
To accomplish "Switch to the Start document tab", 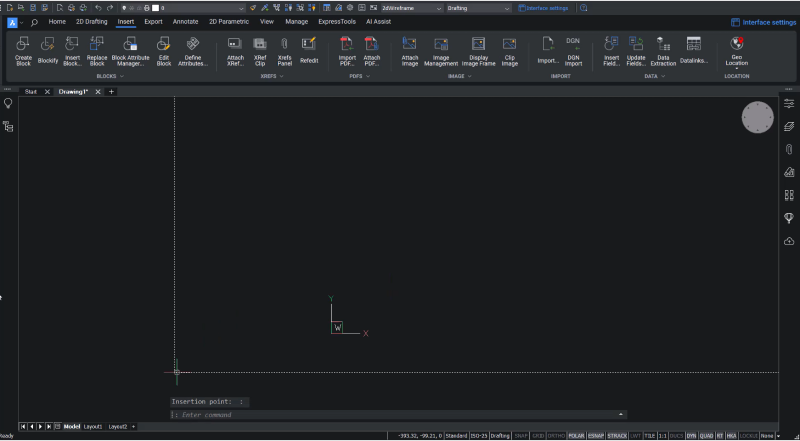I will tap(31, 92).
